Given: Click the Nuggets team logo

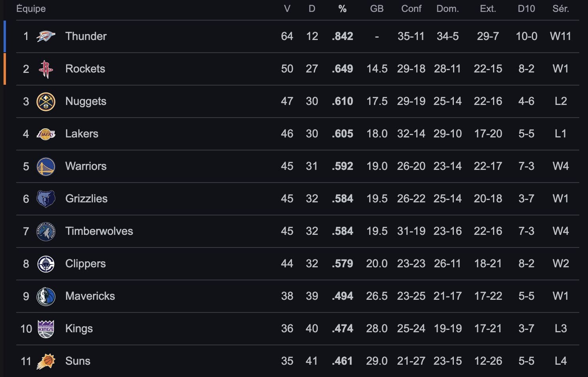Looking at the screenshot, I should pos(46,101).
